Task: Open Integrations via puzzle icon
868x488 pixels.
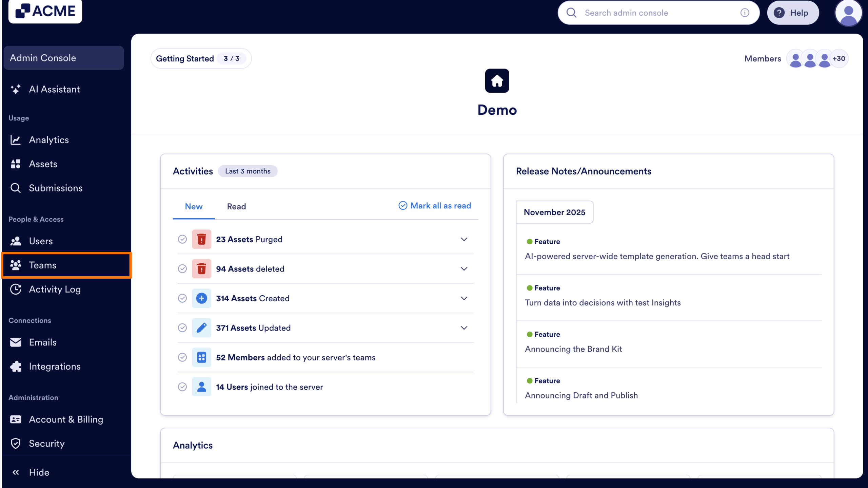Action: coord(16,366)
